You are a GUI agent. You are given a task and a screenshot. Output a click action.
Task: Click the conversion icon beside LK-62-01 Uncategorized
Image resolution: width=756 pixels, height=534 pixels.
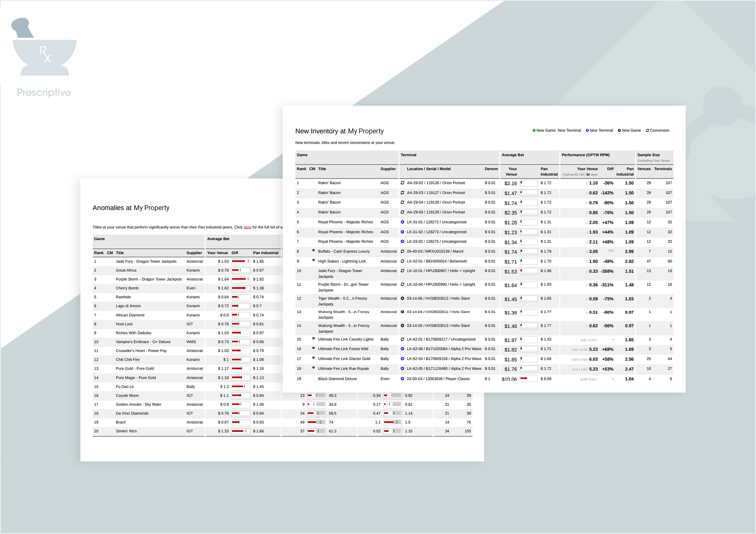tap(402, 339)
